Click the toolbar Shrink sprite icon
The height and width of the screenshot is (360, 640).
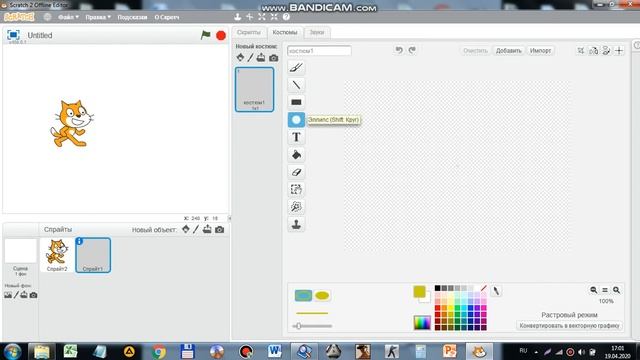(x=274, y=17)
